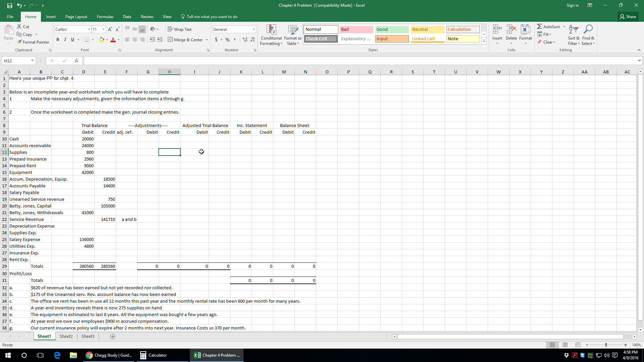Viewport: 644px width, 362px height.
Task: Open the Calibri font name dropdown
Action: [x=89, y=29]
